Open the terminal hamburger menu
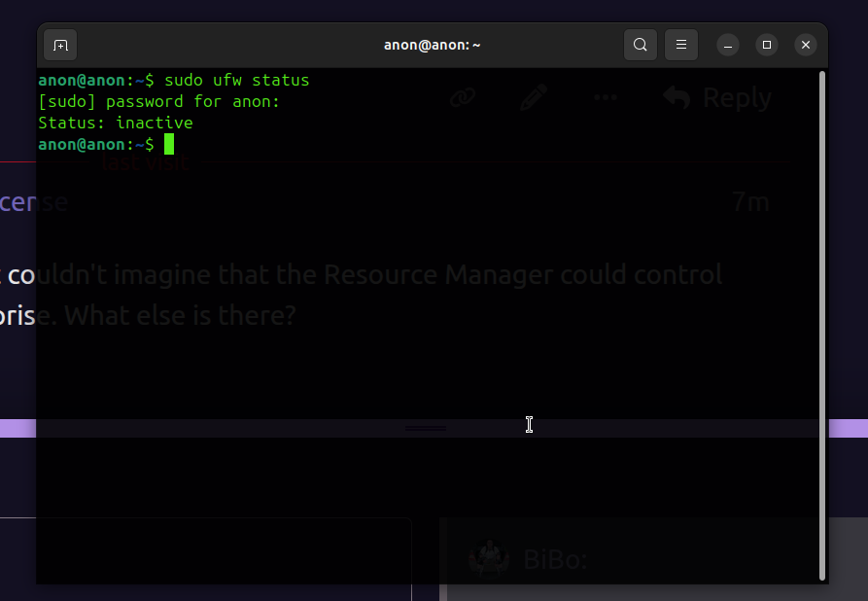The height and width of the screenshot is (601, 868). point(681,45)
